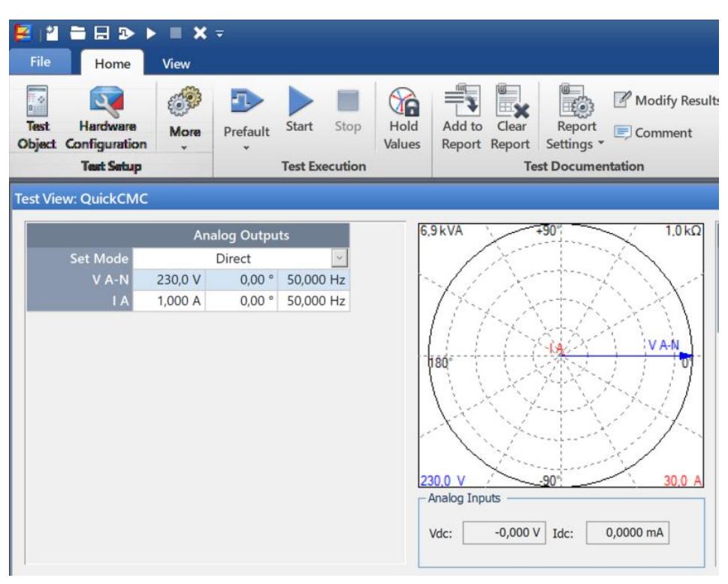Click the X clear icon in quick access toolbar
Viewport: 728px width, 584px height.
200,33
